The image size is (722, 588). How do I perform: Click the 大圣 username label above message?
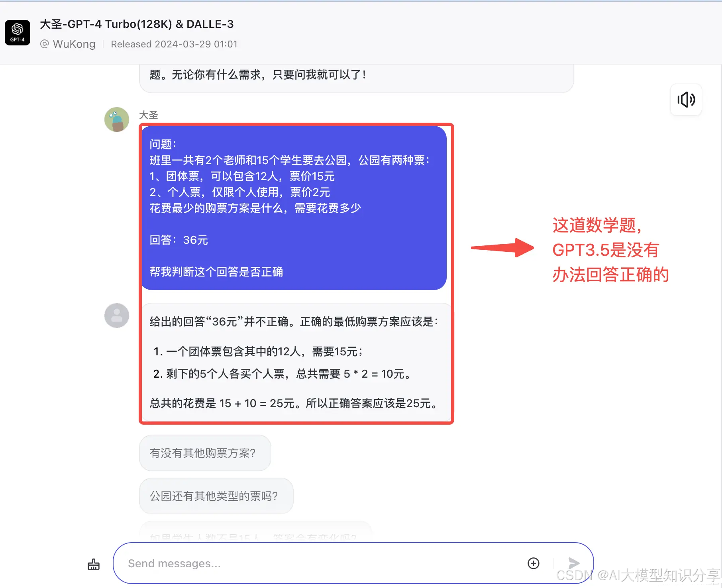point(149,115)
